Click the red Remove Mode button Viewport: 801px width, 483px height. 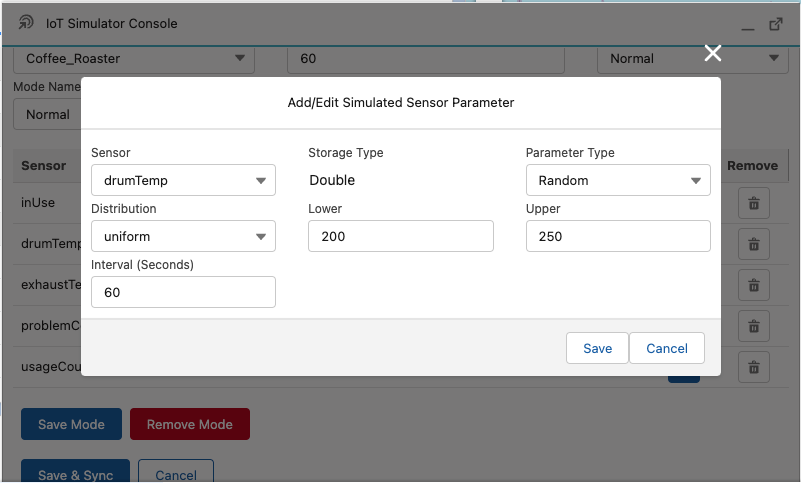click(190, 424)
